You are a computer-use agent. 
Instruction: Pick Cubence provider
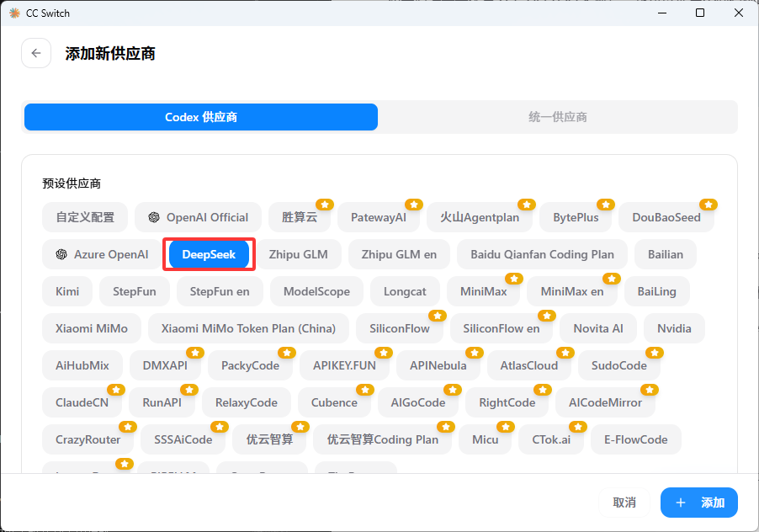point(335,402)
